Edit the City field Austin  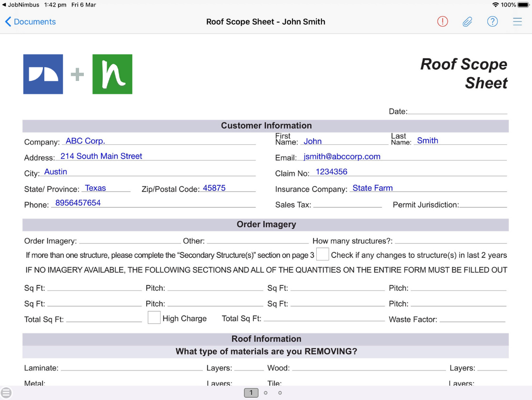coord(148,172)
